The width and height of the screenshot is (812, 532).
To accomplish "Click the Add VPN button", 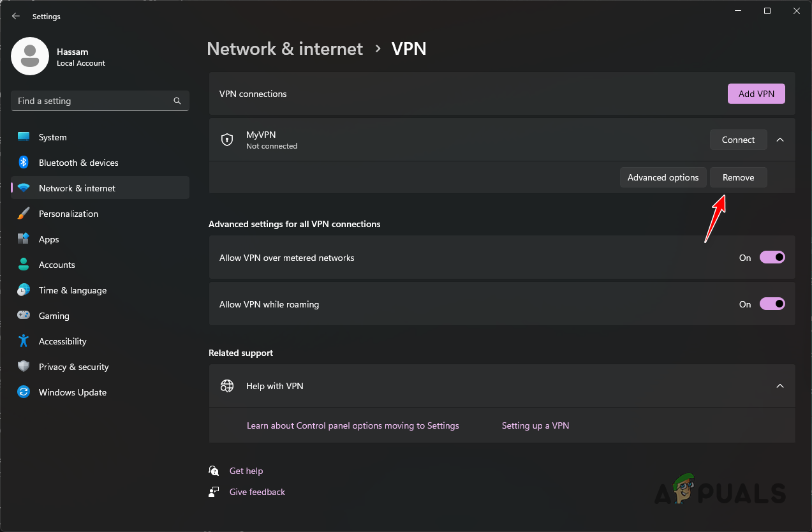I will [x=756, y=93].
